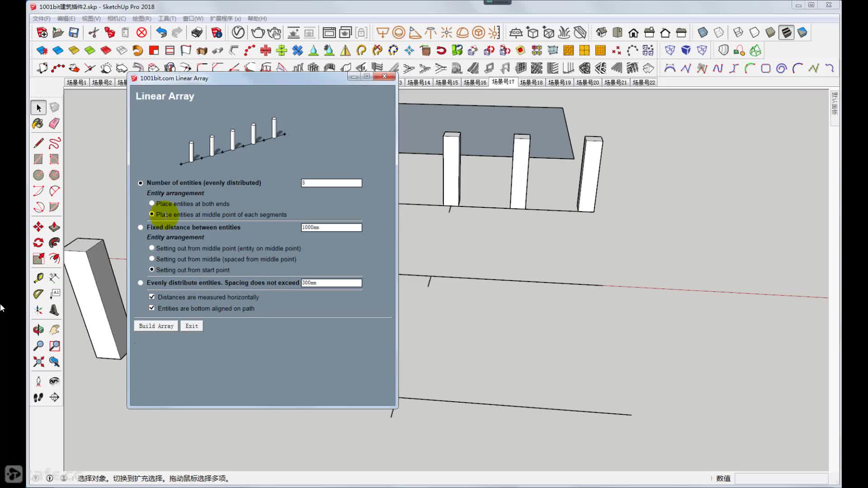Select the arrow Select tool
The height and width of the screenshot is (488, 868).
(x=38, y=108)
